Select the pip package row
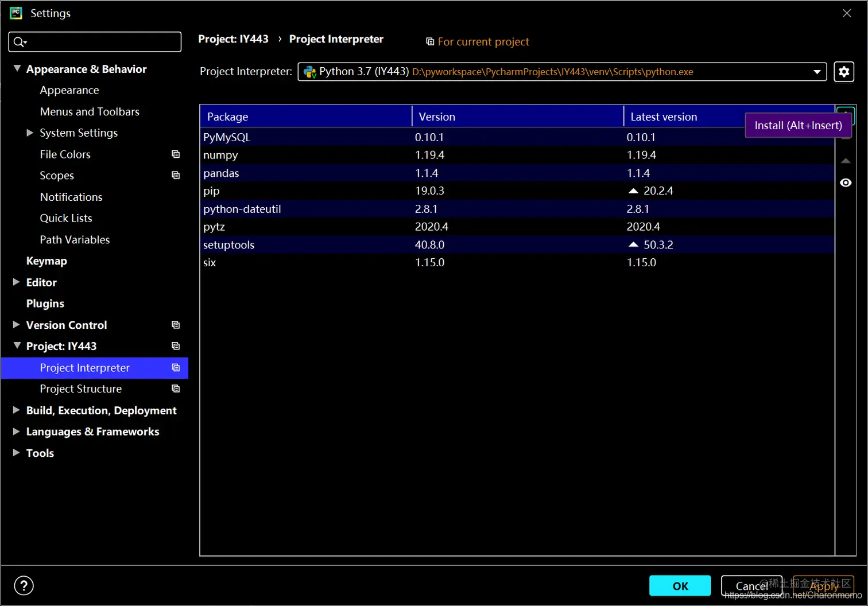Viewport: 868px width, 606px height. (x=517, y=191)
